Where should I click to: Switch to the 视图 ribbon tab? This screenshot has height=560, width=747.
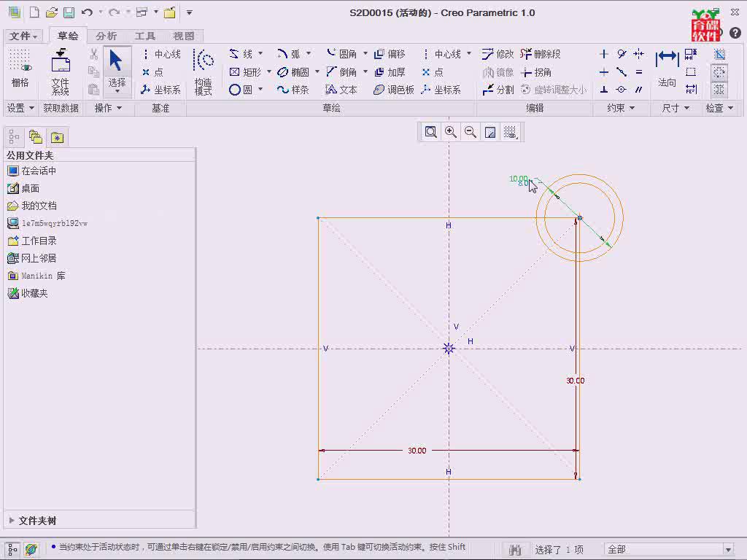pyautogui.click(x=184, y=36)
